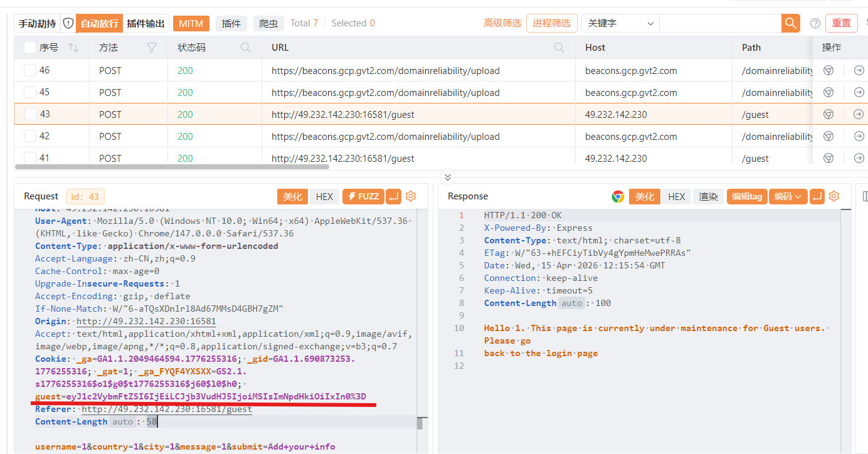Toggle line wrap icon in Request panel
Viewport: 868px width, 454px height.
[x=393, y=196]
